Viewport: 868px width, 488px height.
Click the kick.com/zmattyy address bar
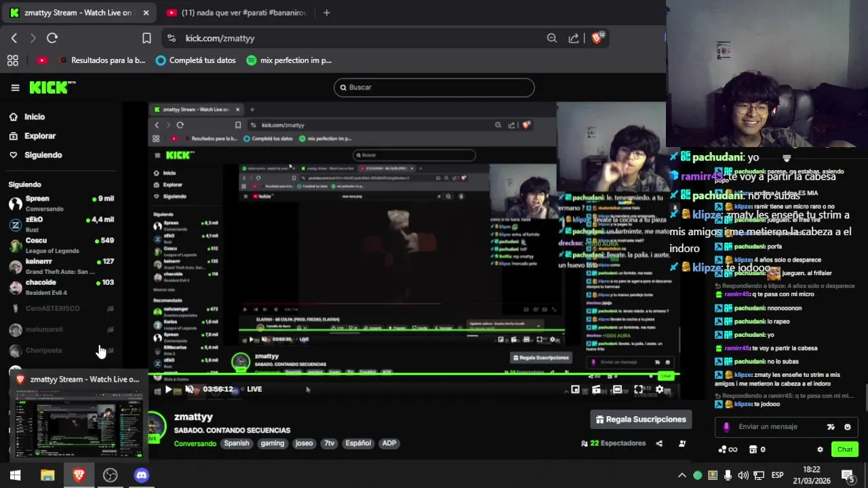pos(220,39)
